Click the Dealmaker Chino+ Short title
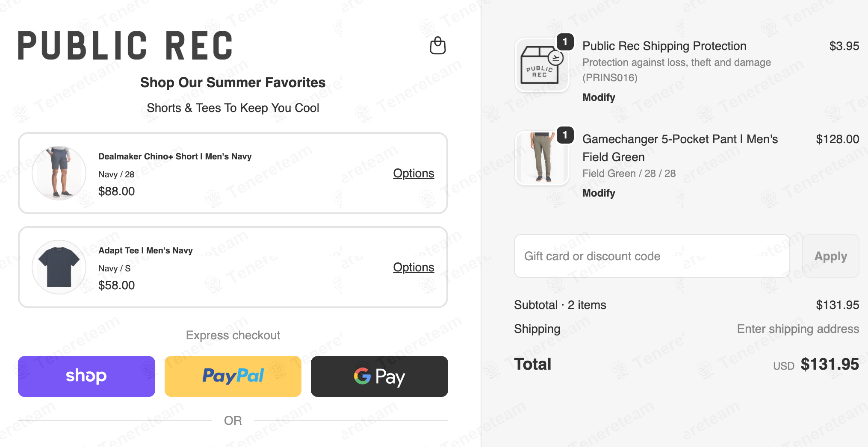This screenshot has height=447, width=868. (x=175, y=156)
